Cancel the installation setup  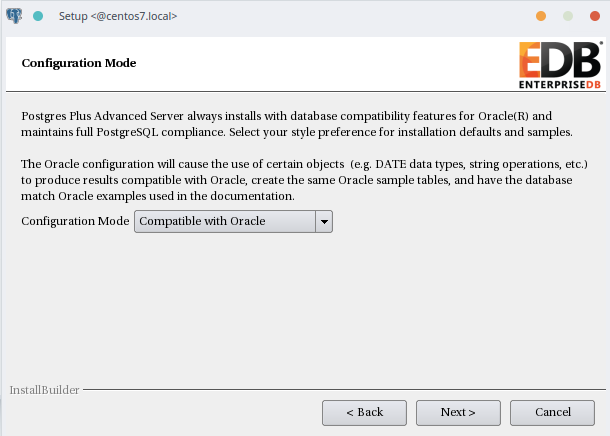pos(552,413)
